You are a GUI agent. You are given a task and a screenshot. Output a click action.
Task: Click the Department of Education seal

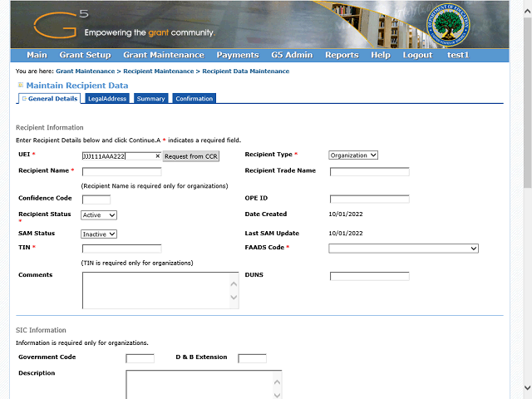point(448,25)
